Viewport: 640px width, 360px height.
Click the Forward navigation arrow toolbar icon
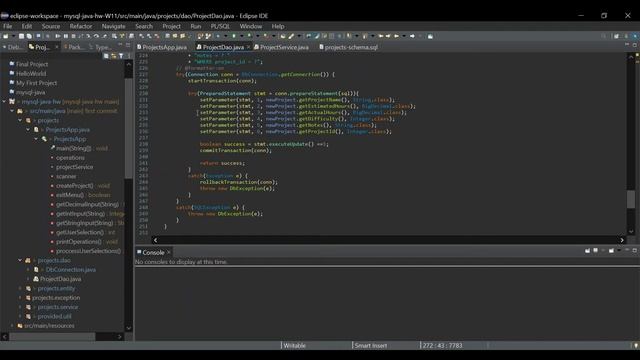(x=412, y=36)
